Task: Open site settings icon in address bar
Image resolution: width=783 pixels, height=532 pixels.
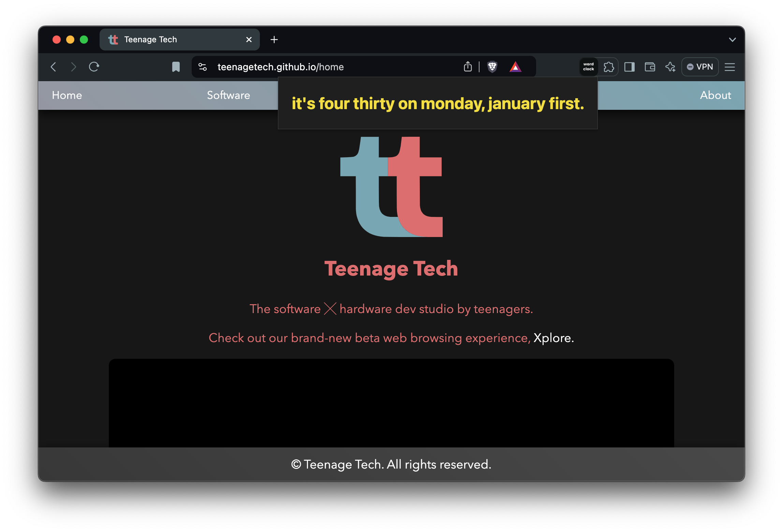Action: [x=203, y=67]
